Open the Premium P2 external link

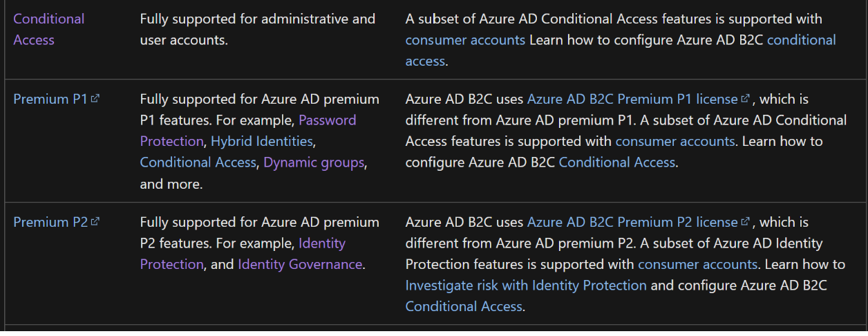(x=50, y=222)
